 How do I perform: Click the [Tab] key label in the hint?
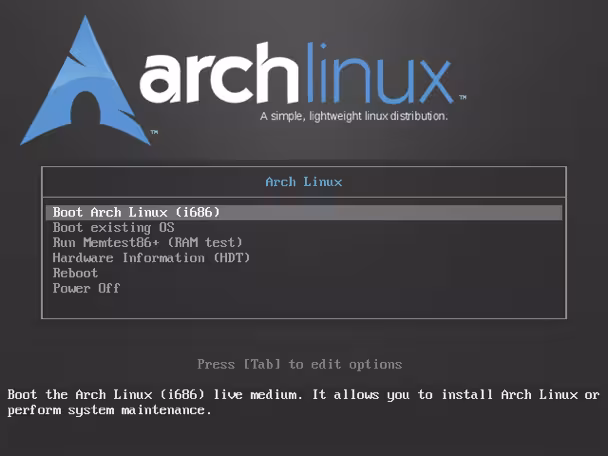coord(262,364)
